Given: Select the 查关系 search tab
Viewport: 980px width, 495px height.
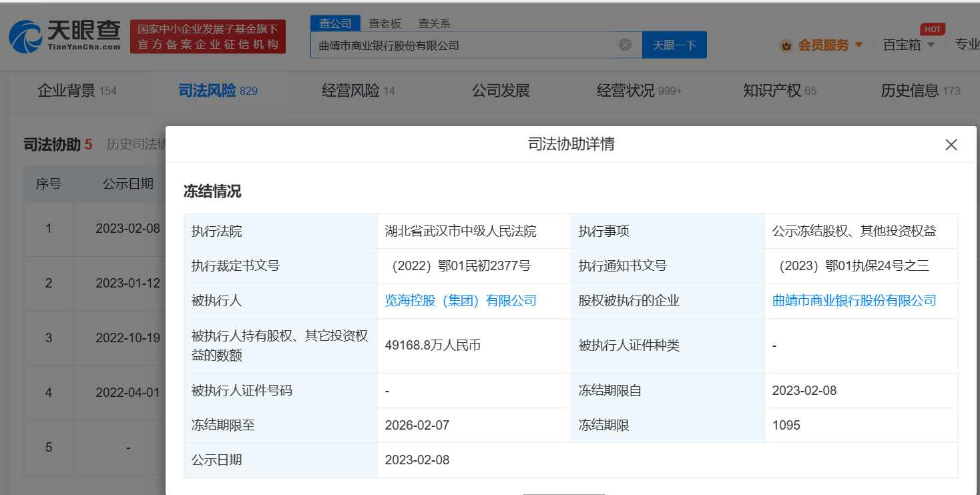Looking at the screenshot, I should 435,23.
